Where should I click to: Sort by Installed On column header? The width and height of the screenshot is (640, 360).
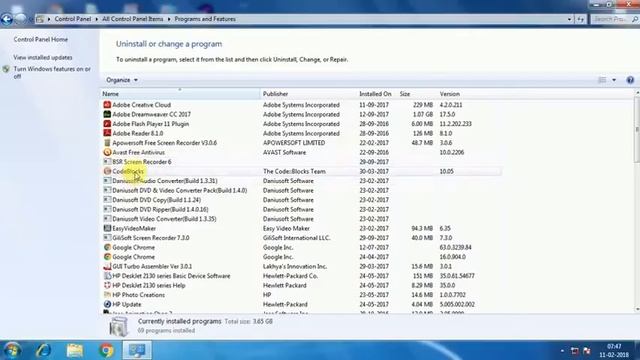pos(377,94)
